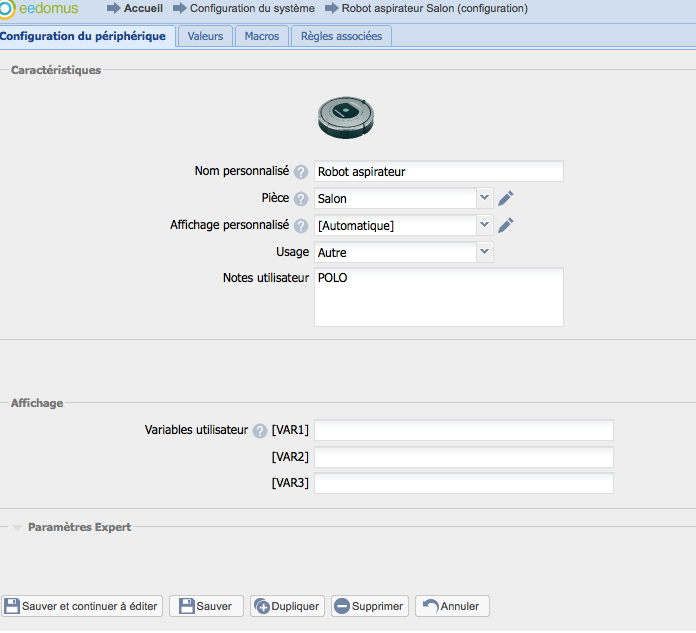Switch to the Macros tab
The width and height of the screenshot is (696, 633).
coord(262,36)
